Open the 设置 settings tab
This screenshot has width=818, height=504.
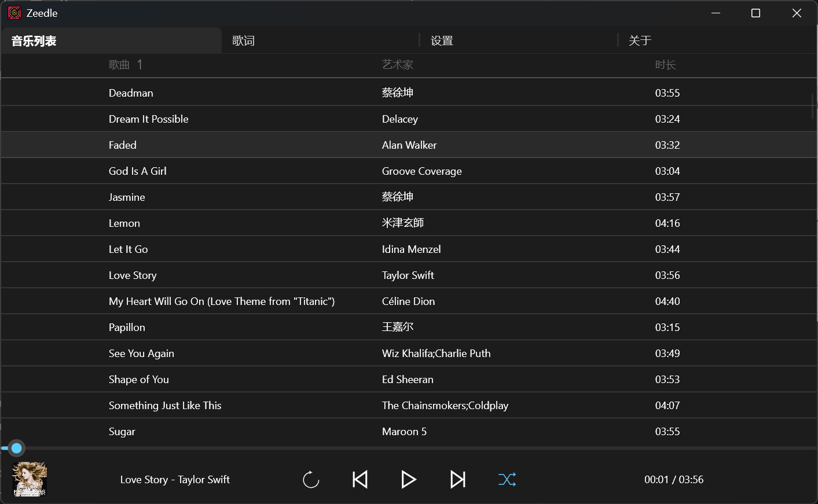tap(442, 41)
